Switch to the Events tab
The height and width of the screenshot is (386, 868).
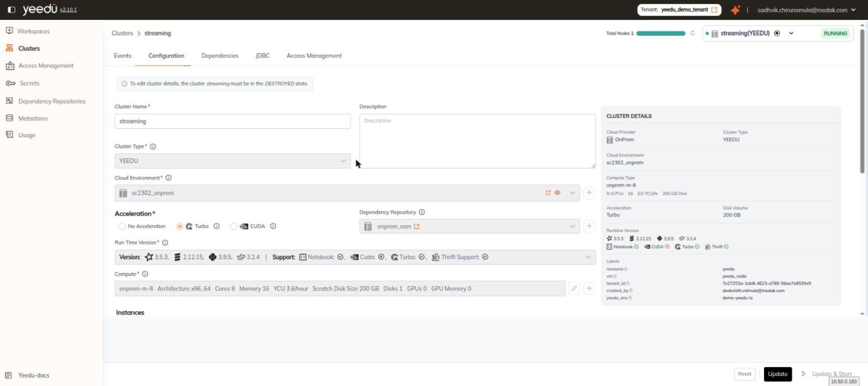pos(122,56)
